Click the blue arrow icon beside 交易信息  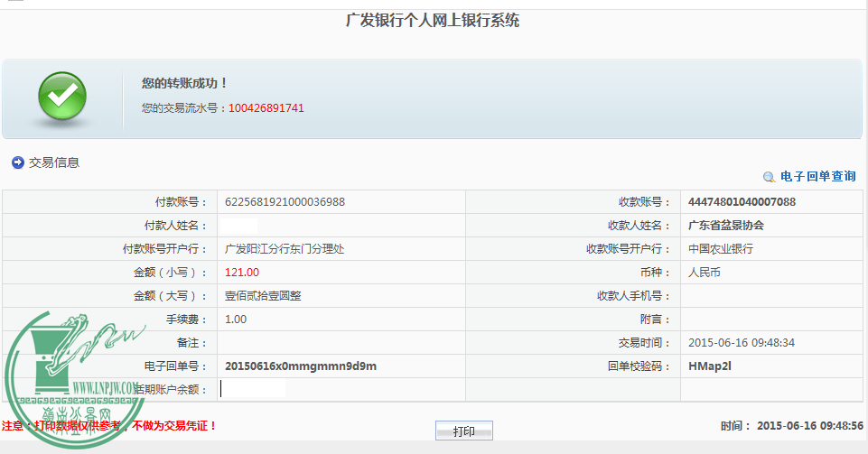click(x=17, y=162)
